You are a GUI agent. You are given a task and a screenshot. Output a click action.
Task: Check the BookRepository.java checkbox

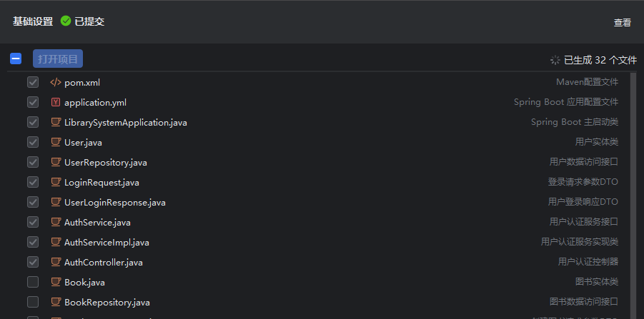tap(33, 302)
